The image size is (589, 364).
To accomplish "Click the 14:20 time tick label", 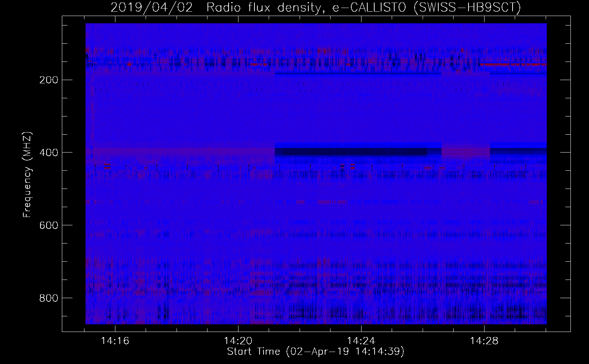I will coord(238,341).
